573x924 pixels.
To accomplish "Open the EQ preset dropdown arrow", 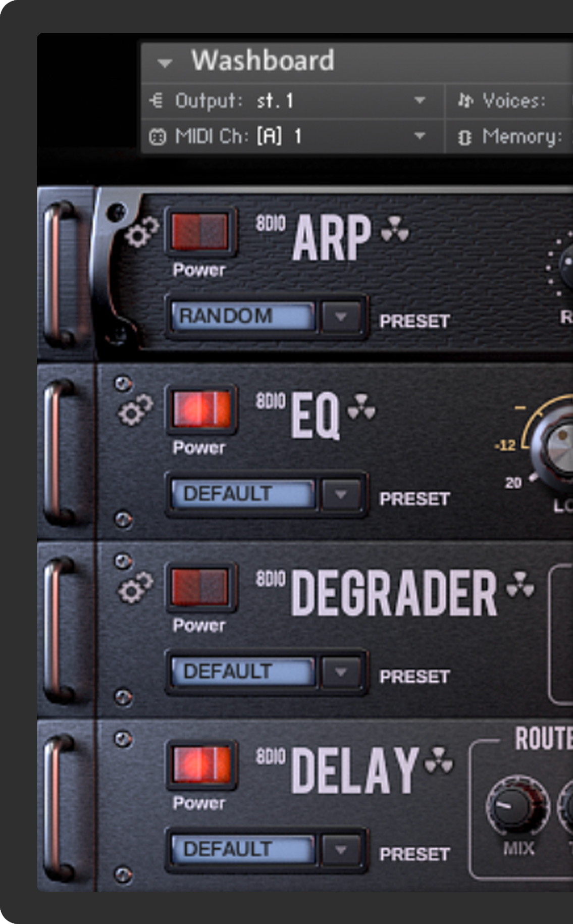I will coord(341,494).
